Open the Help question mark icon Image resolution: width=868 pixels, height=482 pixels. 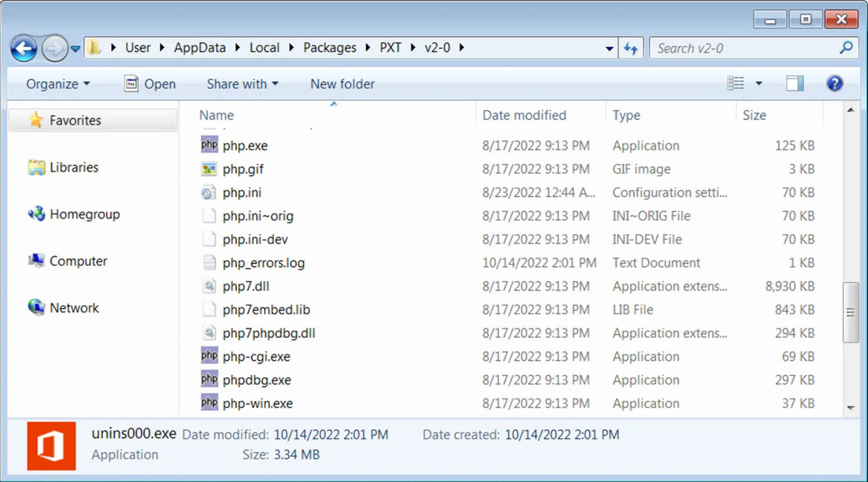click(x=834, y=84)
